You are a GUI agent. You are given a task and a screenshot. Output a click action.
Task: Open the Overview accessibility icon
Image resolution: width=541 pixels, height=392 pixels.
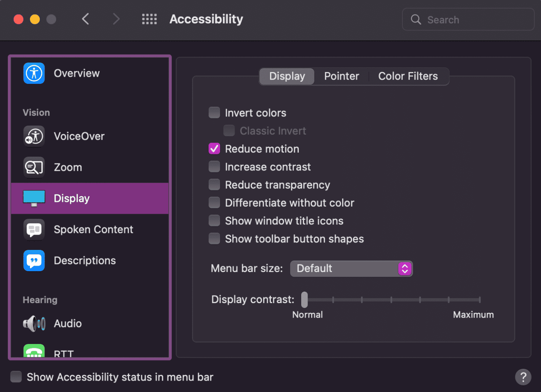[34, 73]
